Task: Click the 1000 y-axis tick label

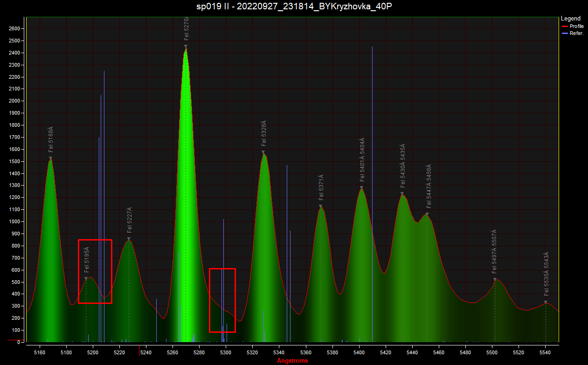Action: coord(14,222)
